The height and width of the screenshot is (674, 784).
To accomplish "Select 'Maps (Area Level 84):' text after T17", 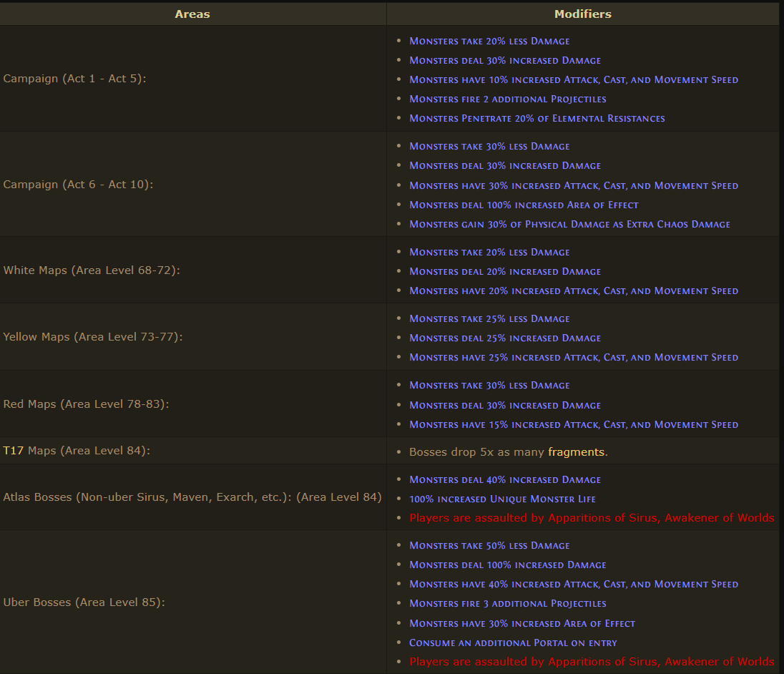I will coord(89,451).
